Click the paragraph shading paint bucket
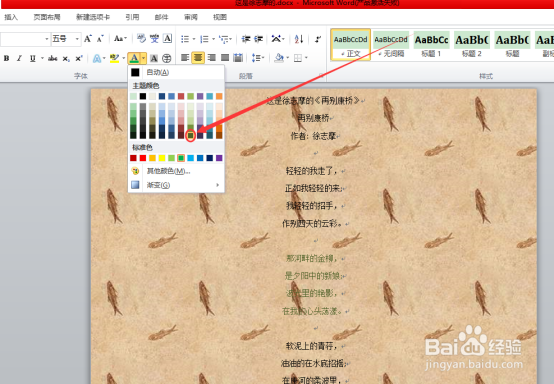The image size is (554, 384). [279, 58]
